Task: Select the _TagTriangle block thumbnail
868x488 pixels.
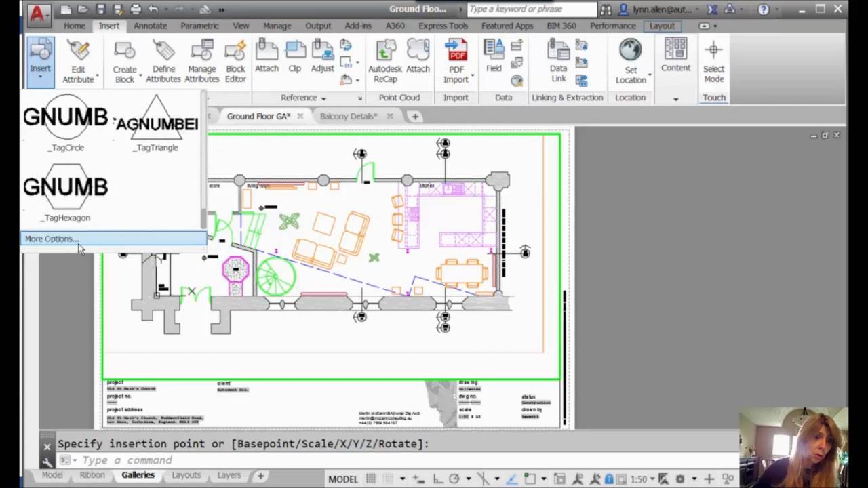Action: pyautogui.click(x=157, y=124)
